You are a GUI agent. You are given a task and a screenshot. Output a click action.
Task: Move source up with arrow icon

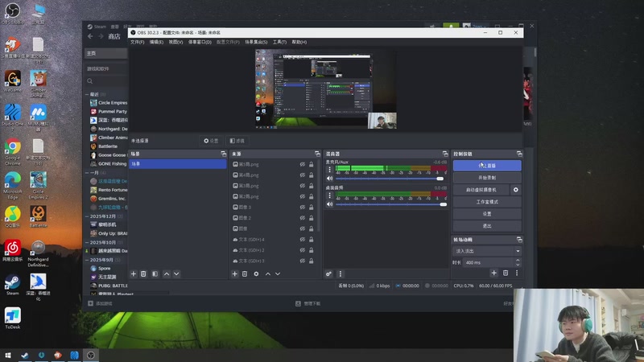(x=268, y=274)
